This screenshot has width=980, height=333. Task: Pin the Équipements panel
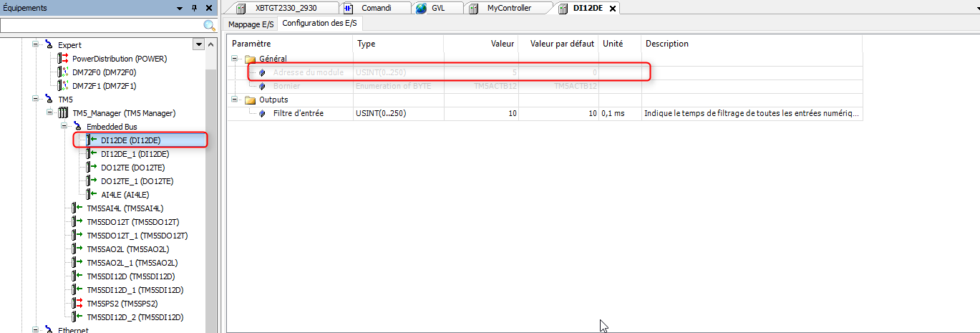click(x=194, y=8)
